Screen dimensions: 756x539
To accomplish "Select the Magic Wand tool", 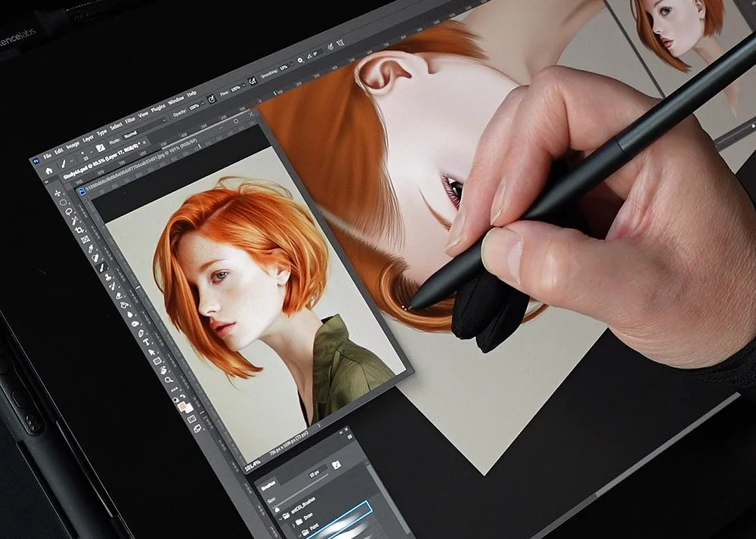I will pos(74,221).
